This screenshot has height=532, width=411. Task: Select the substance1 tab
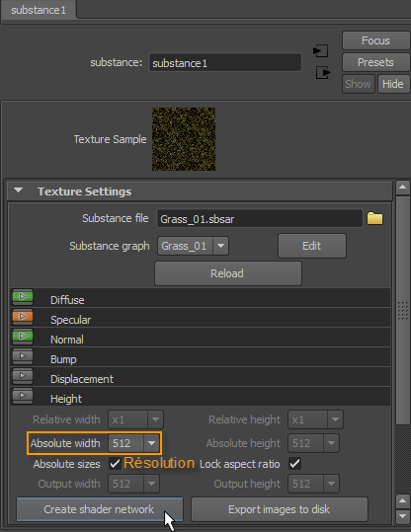pyautogui.click(x=39, y=10)
